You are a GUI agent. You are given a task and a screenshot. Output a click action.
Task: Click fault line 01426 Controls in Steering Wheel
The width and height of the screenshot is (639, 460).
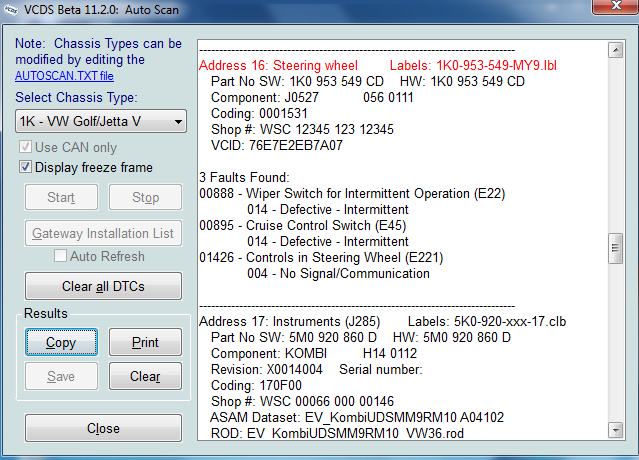click(321, 258)
